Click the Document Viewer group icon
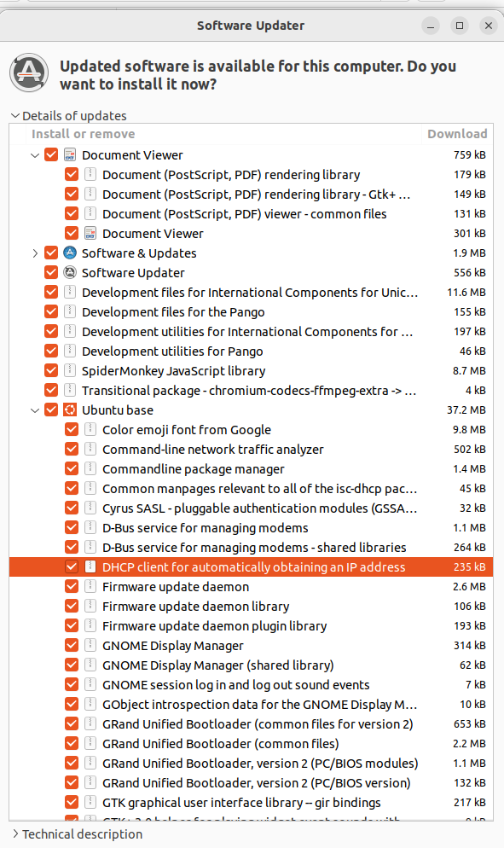This screenshot has width=504, height=848. tap(70, 155)
